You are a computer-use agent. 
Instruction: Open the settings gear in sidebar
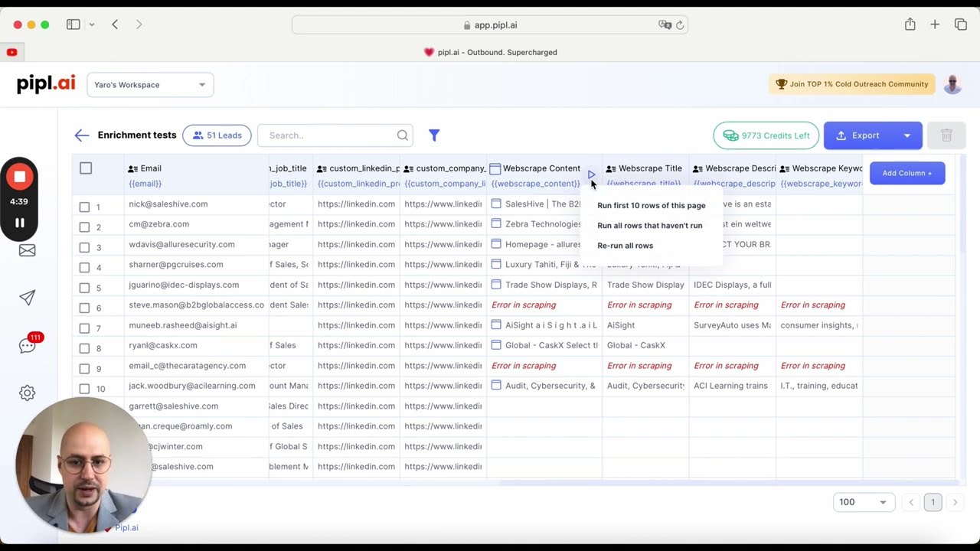[28, 393]
